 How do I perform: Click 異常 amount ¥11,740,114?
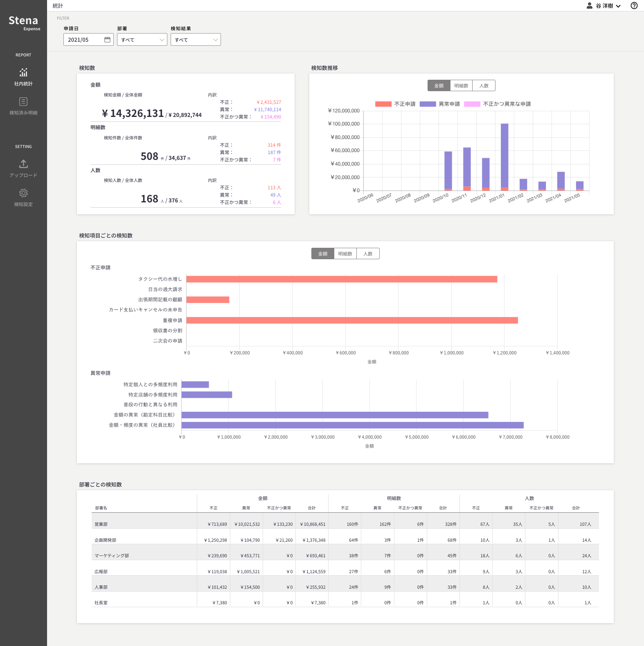[268, 110]
